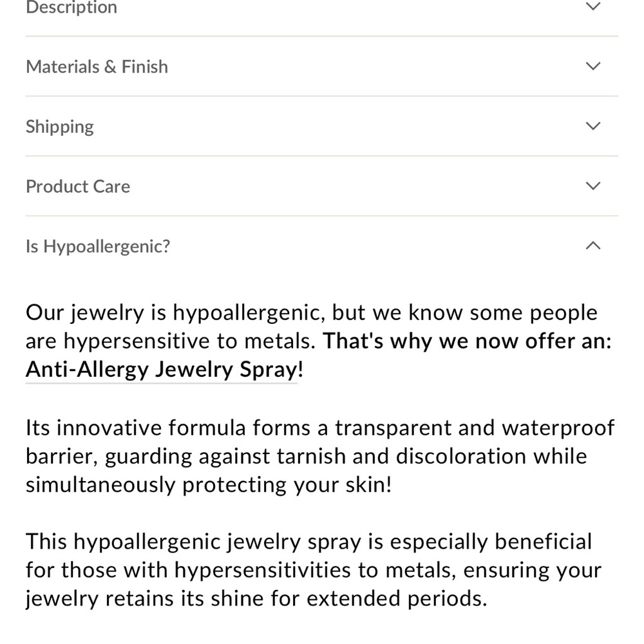Click the word "hypersensitivities" in the last paragraph
This screenshot has width=644, height=644.
pyautogui.click(x=263, y=570)
